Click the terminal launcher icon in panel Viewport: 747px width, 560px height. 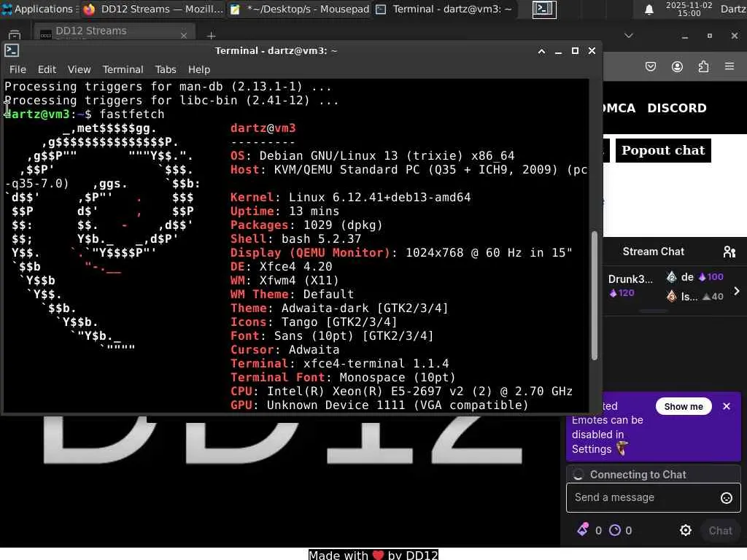[544, 9]
